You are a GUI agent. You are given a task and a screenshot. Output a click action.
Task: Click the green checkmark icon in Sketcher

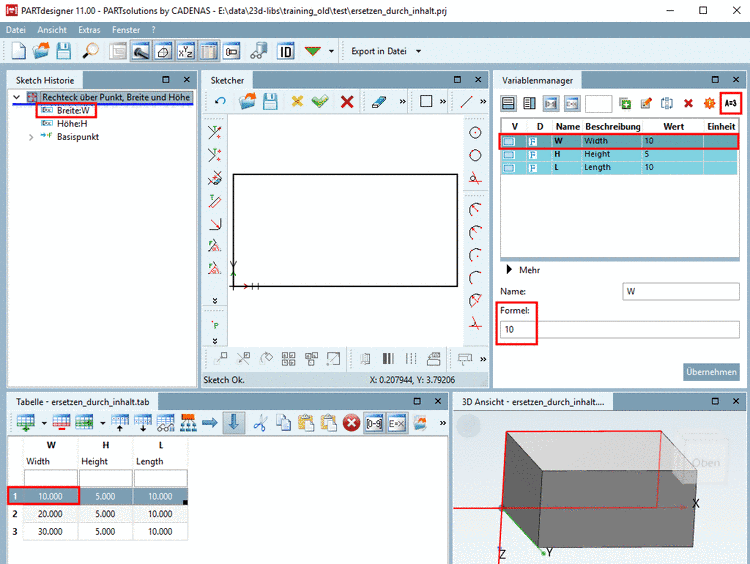coord(320,101)
